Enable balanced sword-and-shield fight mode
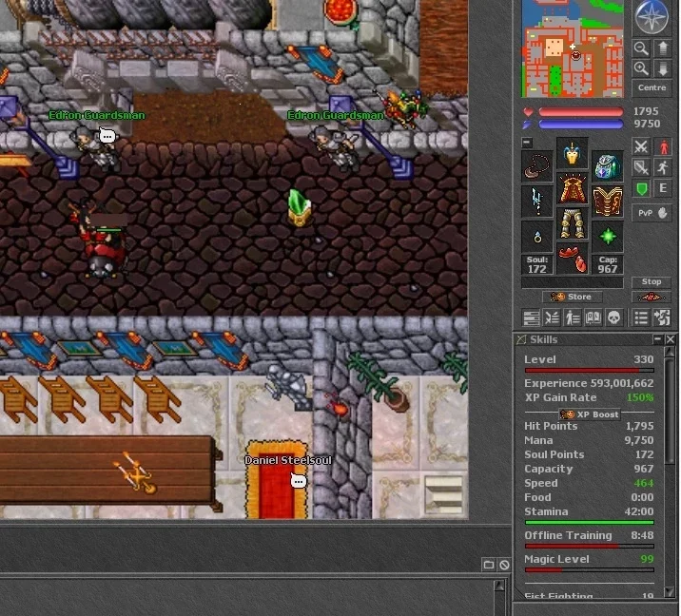 click(641, 167)
